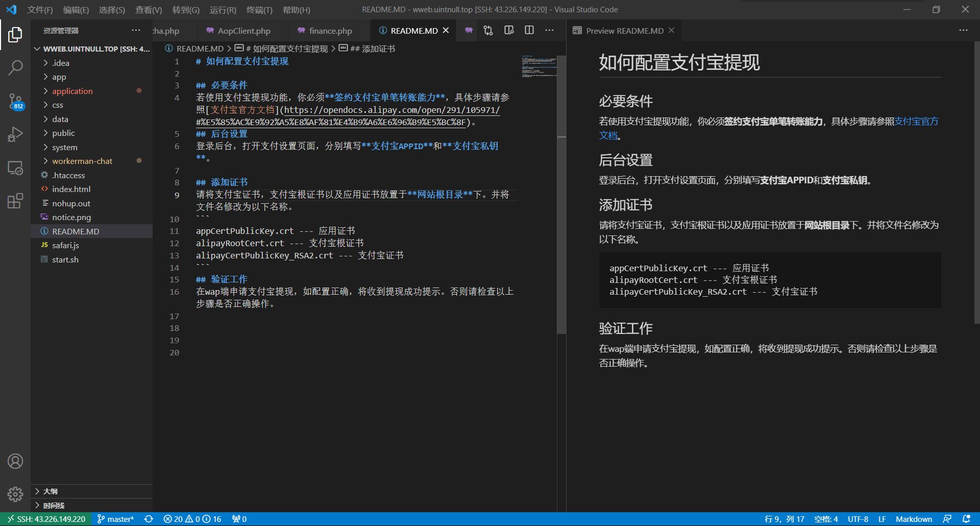Image resolution: width=980 pixels, height=526 pixels.
Task: Open Remote Explorer view
Action: coord(15,168)
